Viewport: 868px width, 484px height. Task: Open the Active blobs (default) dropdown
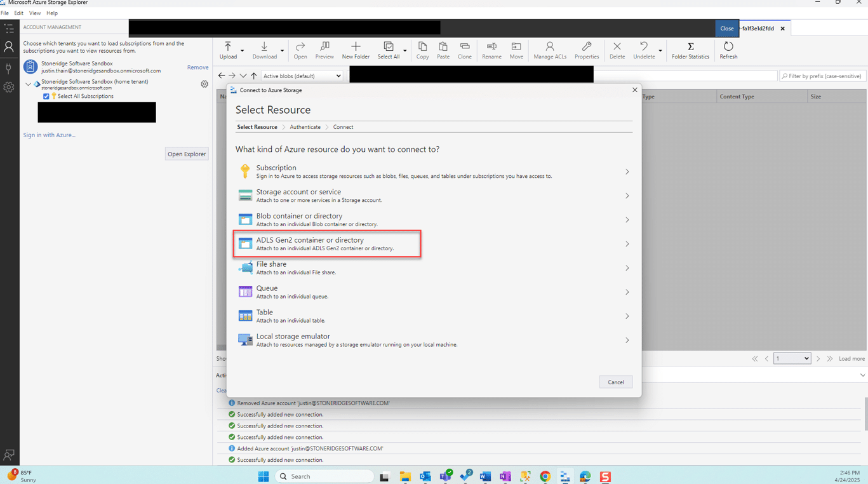302,76
